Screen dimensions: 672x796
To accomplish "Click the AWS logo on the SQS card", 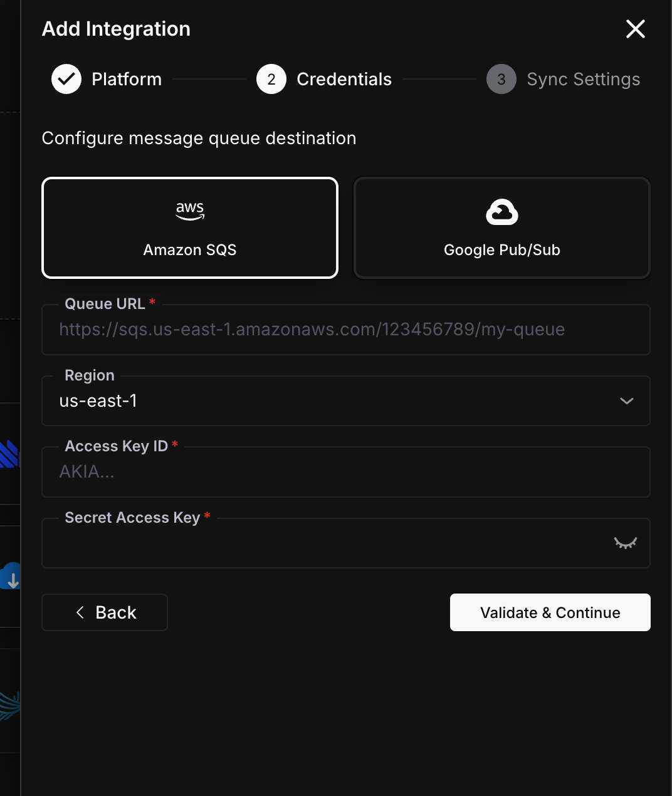I will 189,211.
